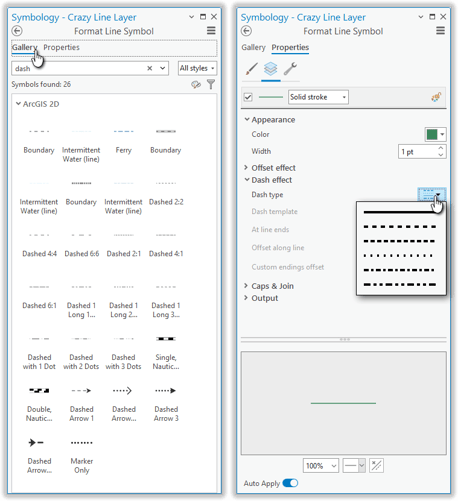Choose the Dashed 6:1 symbol
Screen dimensions: 458x501
pos(39,297)
